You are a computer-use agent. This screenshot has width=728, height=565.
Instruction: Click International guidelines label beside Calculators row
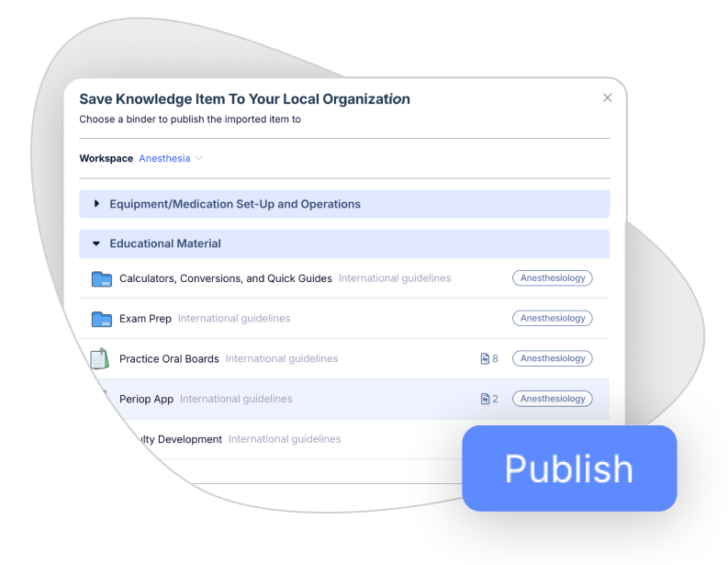(x=395, y=278)
